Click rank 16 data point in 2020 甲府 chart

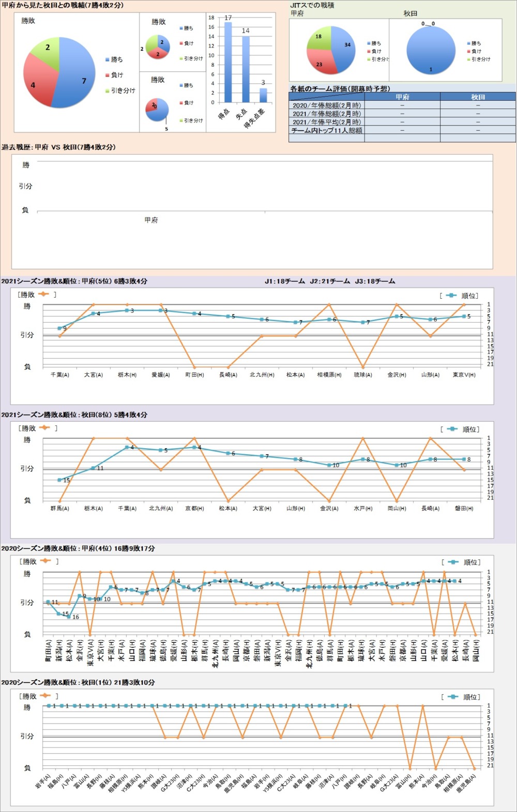pos(69,617)
